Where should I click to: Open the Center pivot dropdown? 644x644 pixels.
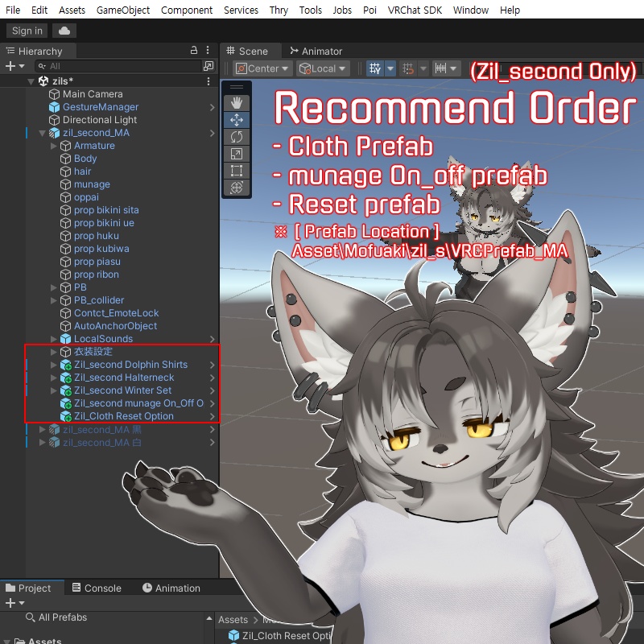pyautogui.click(x=263, y=68)
